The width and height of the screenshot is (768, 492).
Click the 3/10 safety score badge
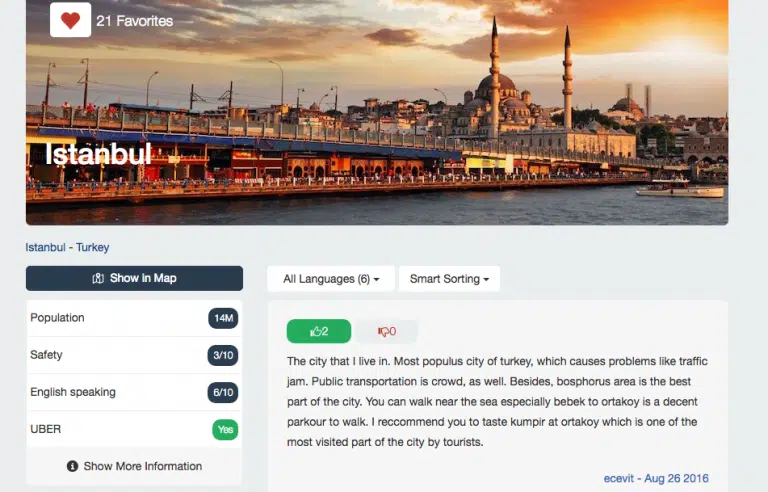click(223, 355)
